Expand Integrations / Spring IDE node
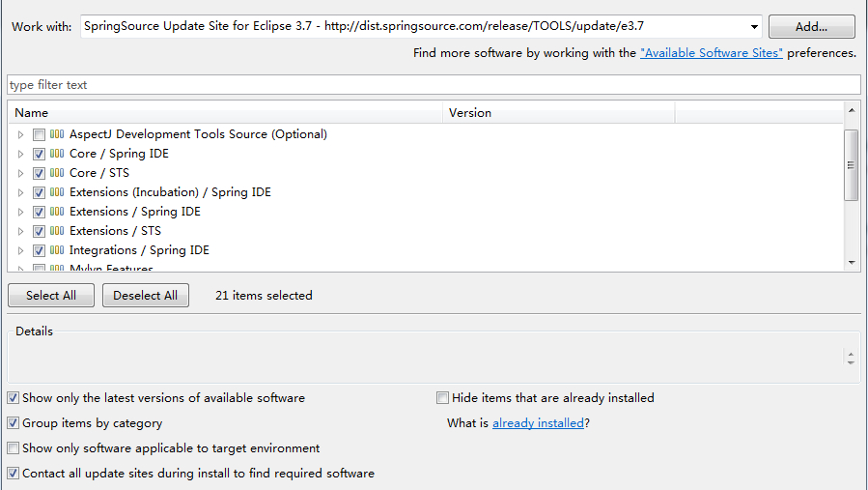This screenshot has height=490, width=868. 20,251
